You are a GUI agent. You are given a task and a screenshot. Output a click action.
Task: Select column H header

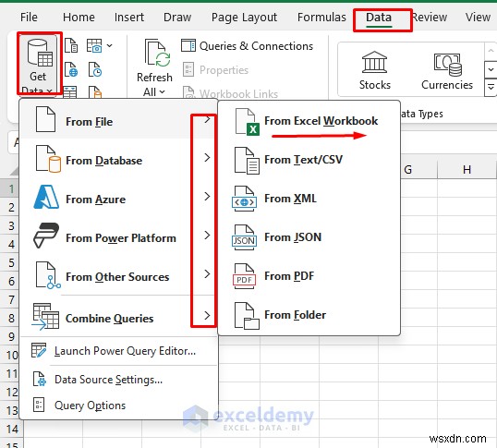coord(467,170)
